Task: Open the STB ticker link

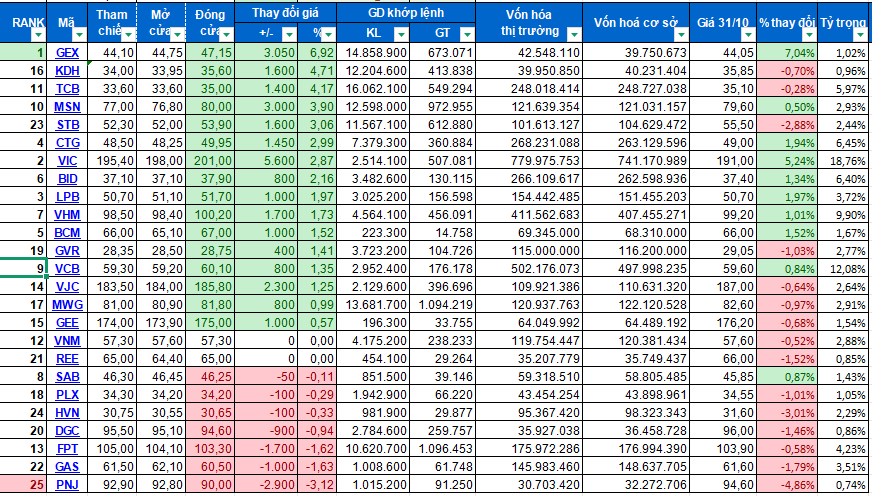Action: pyautogui.click(x=68, y=125)
